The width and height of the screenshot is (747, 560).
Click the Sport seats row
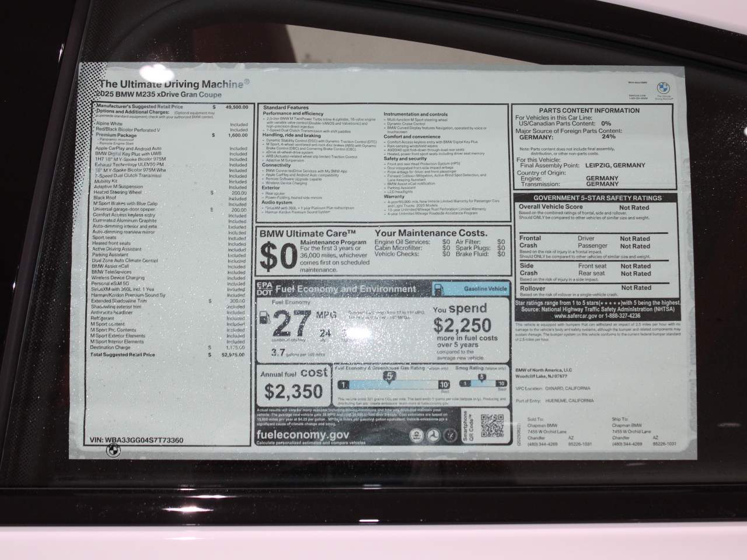(170, 237)
